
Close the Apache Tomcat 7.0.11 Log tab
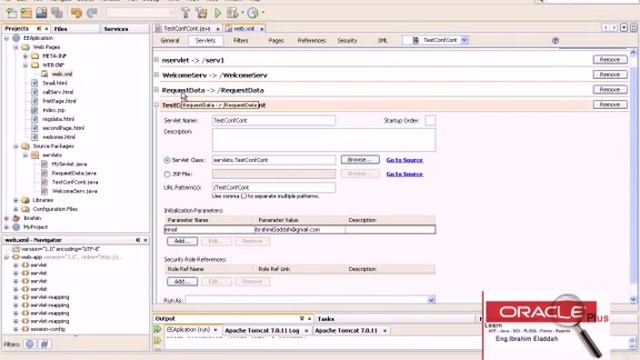click(306, 331)
